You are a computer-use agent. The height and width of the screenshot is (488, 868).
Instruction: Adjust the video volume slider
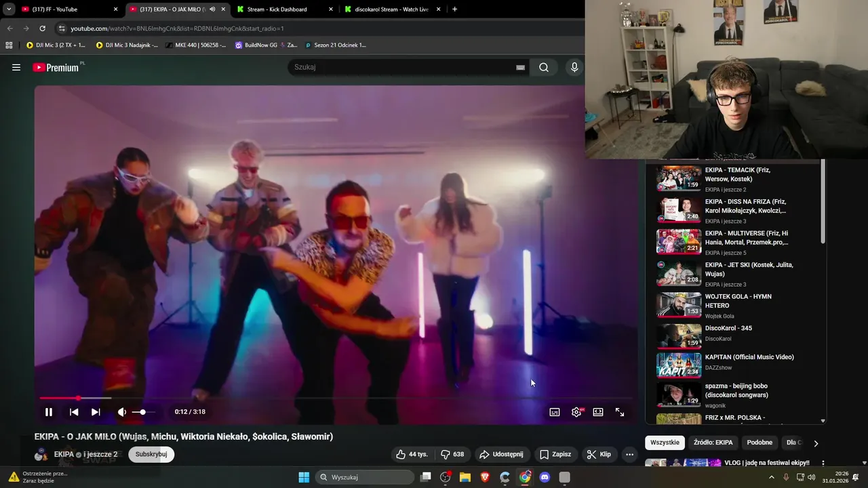click(x=143, y=411)
